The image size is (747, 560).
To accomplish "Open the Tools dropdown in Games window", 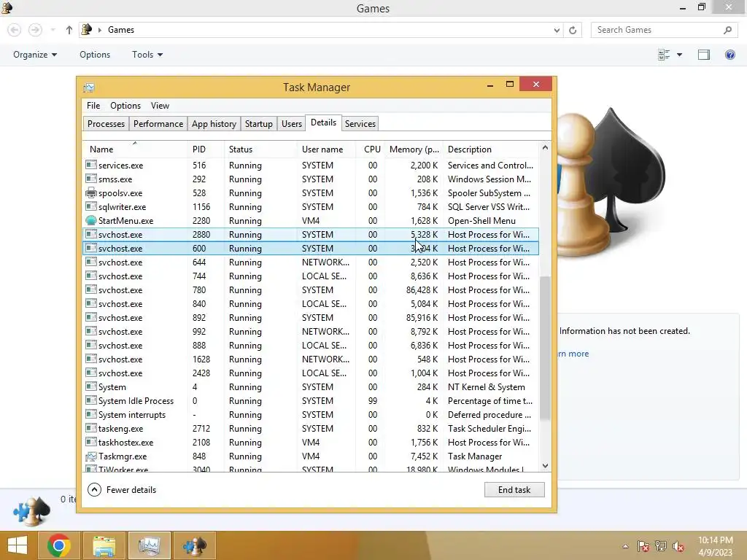I will 147,55.
